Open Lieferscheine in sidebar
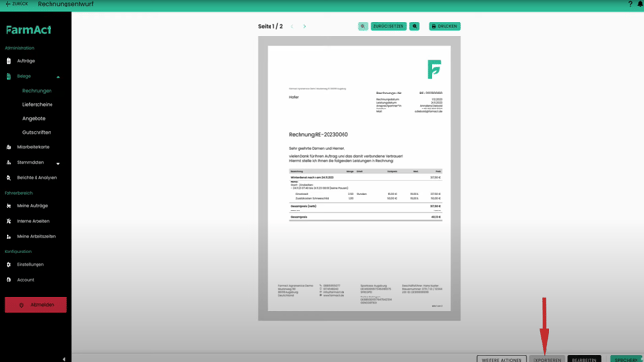The width and height of the screenshot is (644, 362). [37, 104]
